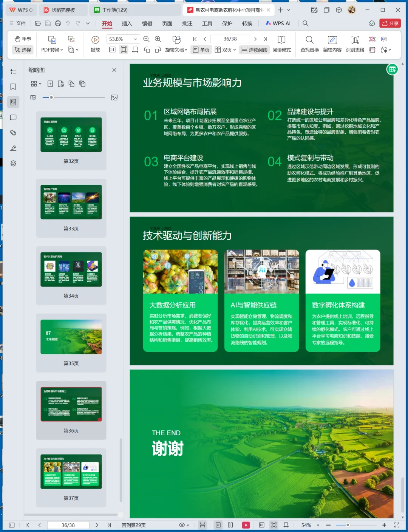The width and height of the screenshot is (408, 532).
Task: Click the search magnifier in menu bar
Action: (306, 23)
